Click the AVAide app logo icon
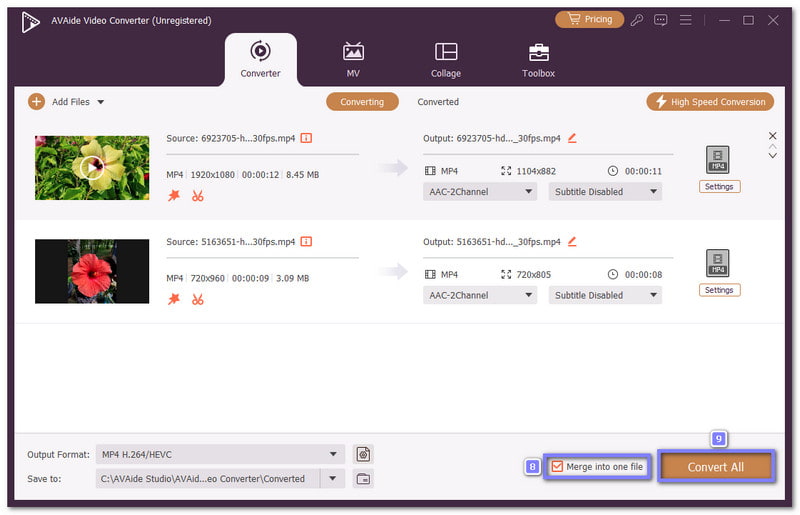 click(x=30, y=21)
